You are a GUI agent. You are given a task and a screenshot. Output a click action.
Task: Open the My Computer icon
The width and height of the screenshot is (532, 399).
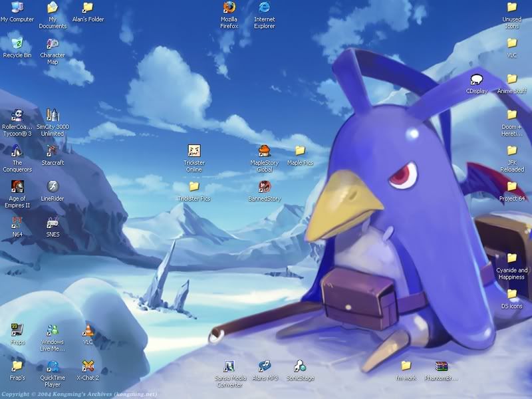(17, 11)
